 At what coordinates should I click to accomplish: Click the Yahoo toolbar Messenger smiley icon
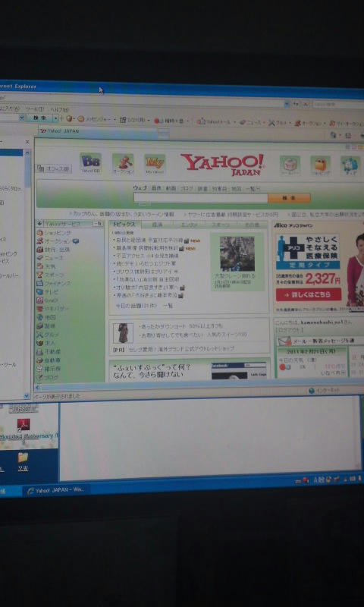click(81, 119)
